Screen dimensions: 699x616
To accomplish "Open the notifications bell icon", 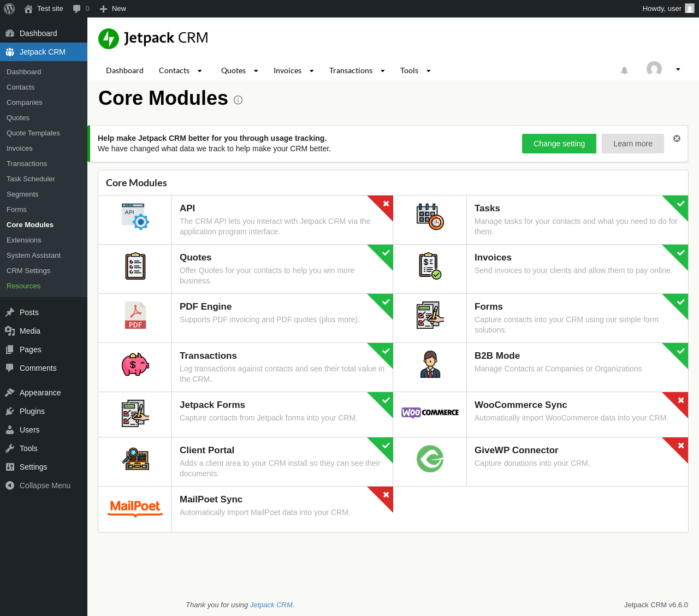I will [x=624, y=70].
